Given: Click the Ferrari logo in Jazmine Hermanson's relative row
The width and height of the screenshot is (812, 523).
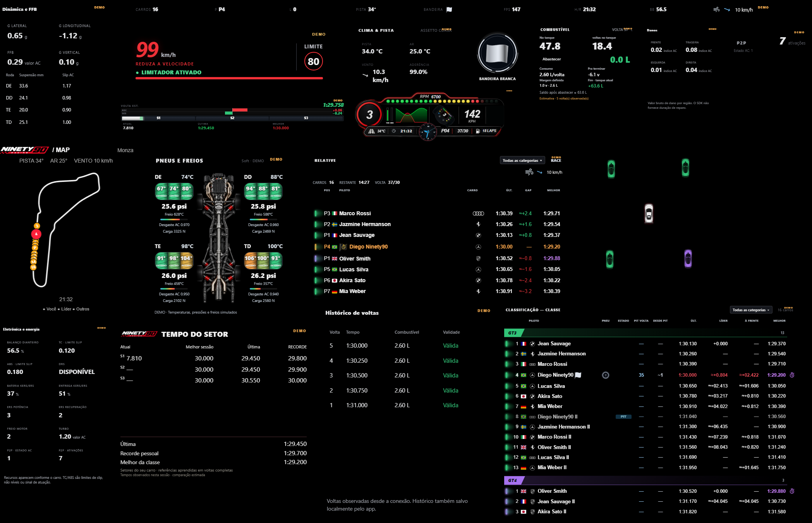Looking at the screenshot, I should click(478, 224).
